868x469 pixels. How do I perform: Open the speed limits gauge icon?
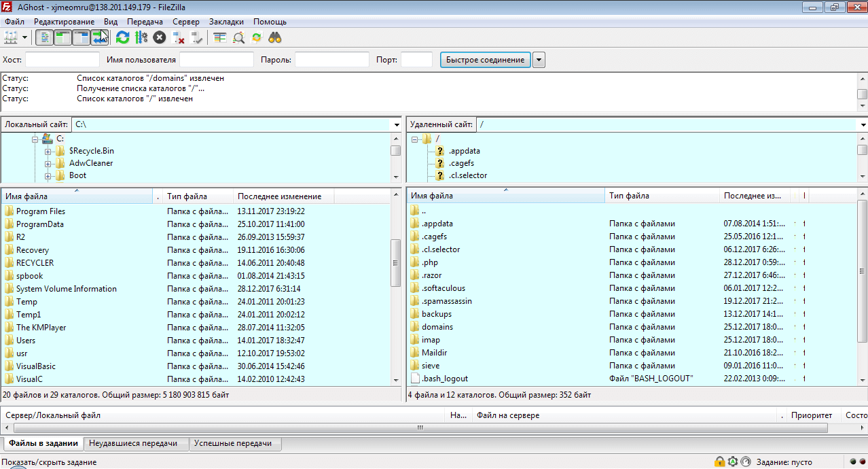point(745,462)
